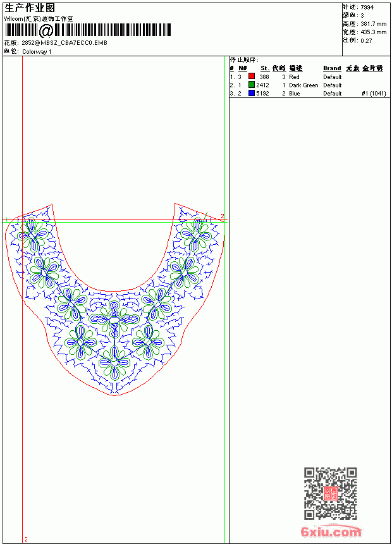Click stitch count 2412 in Dark Green row

(262, 85)
